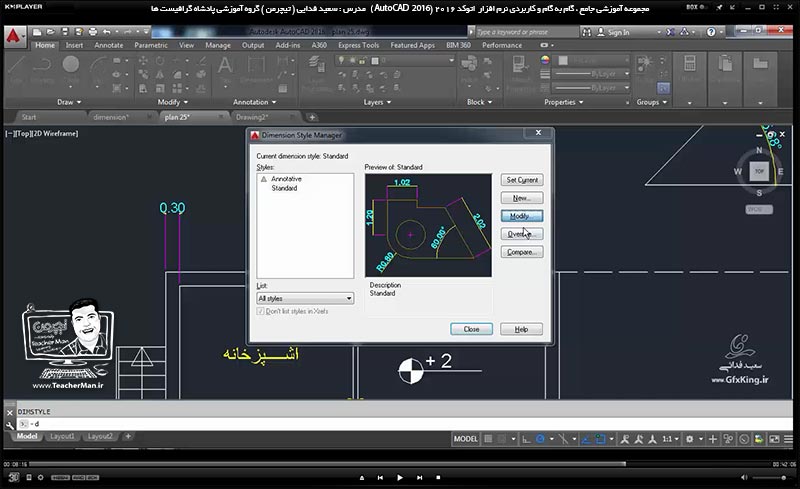Expand the Groups panel

pyautogui.click(x=652, y=102)
